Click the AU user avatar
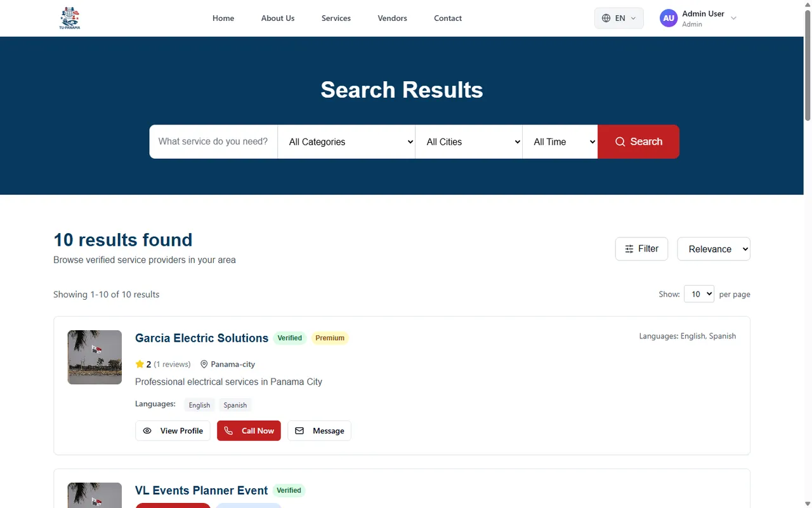Image resolution: width=812 pixels, height=508 pixels. tap(668, 18)
